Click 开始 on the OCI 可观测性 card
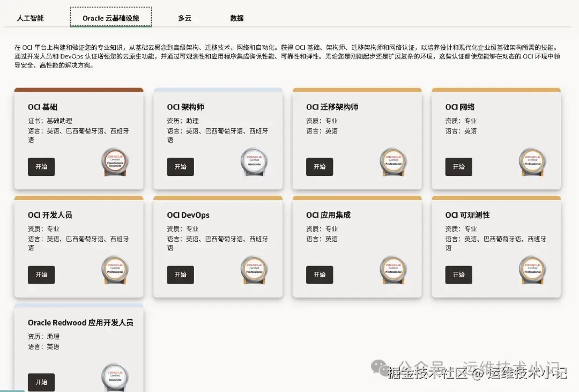The width and height of the screenshot is (579, 392). tap(458, 275)
